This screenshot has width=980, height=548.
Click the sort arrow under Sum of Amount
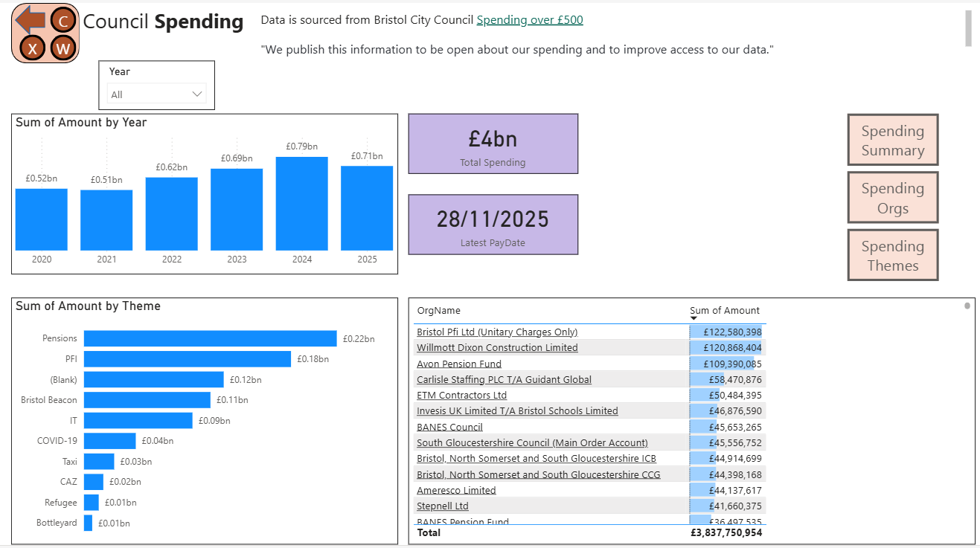tap(694, 319)
